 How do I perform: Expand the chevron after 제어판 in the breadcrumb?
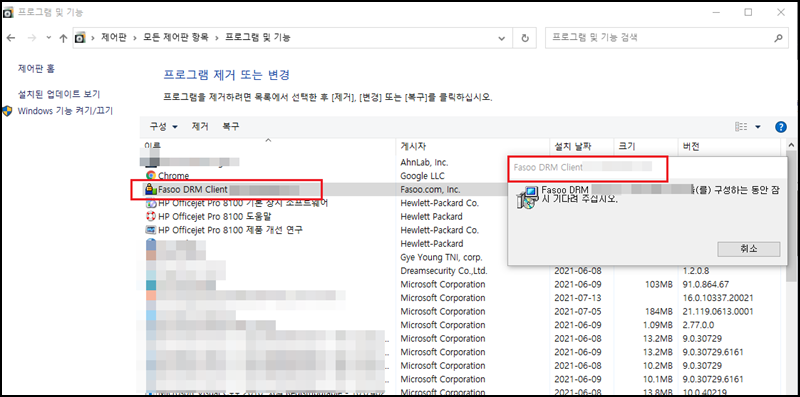pyautogui.click(x=136, y=38)
